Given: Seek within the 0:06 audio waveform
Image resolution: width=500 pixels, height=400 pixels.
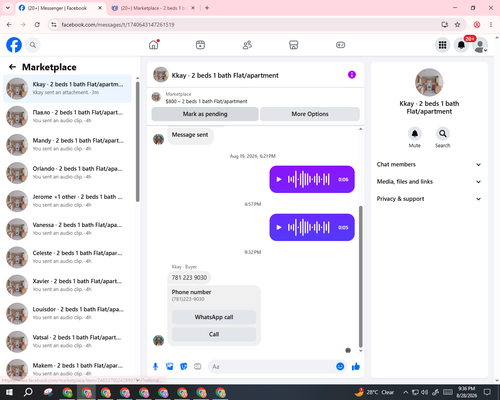Looking at the screenshot, I should pyautogui.click(x=309, y=179).
